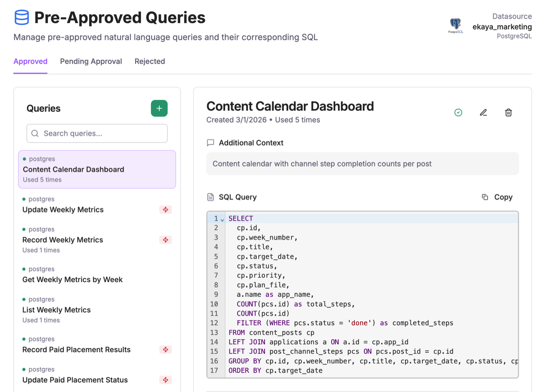Screen dimensions: 546x392
Task: Click the "Created 3/1/2026 • Used 5 times" text
Action: coord(263,120)
